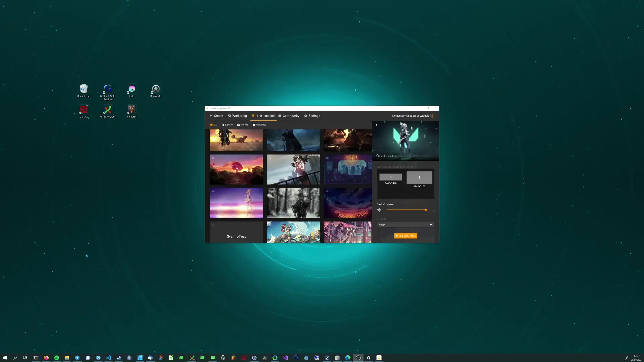
Task: Select the black and white witch wallpaper
Action: coord(293,203)
